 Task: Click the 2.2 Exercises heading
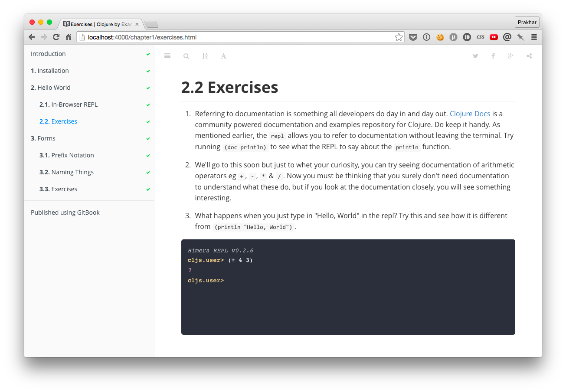click(229, 87)
